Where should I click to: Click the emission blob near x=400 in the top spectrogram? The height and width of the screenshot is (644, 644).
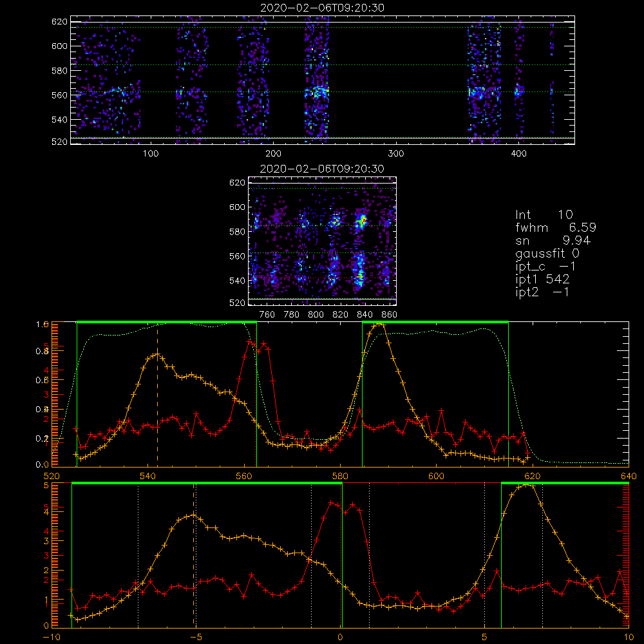[519, 91]
